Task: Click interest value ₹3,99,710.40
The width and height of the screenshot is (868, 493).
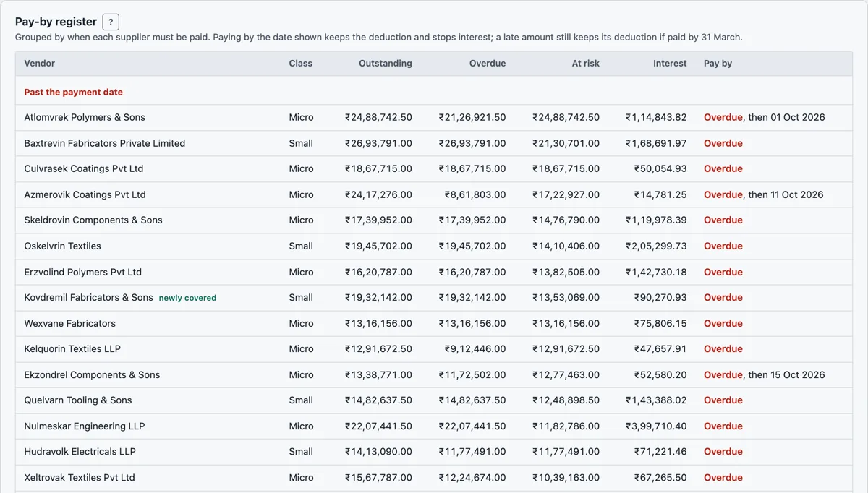Action: point(656,426)
